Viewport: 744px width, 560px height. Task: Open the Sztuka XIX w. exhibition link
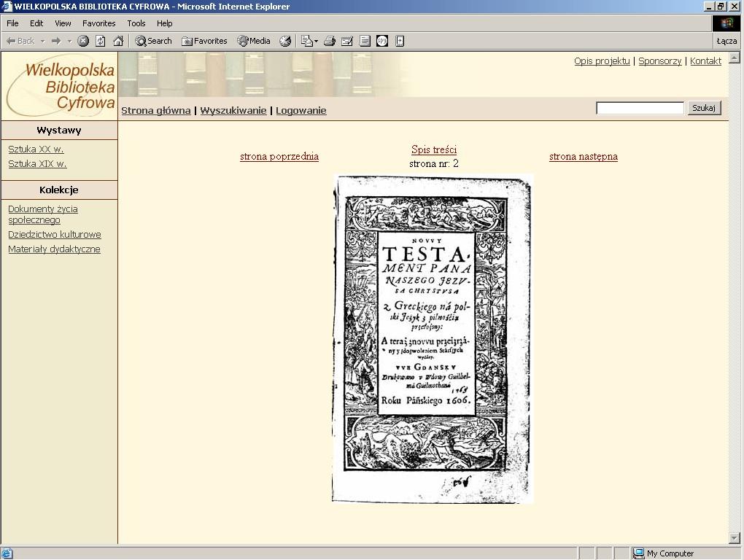pos(37,164)
